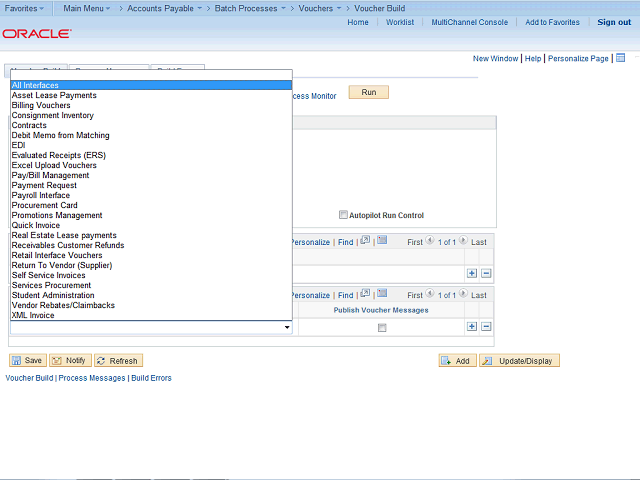Choose Asset Lease Payments option

point(151,95)
